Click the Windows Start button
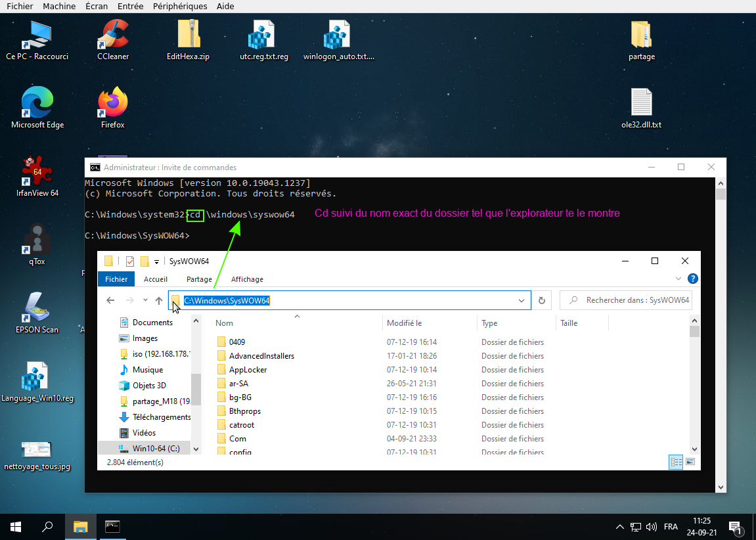This screenshot has height=540, width=756. pos(16,527)
